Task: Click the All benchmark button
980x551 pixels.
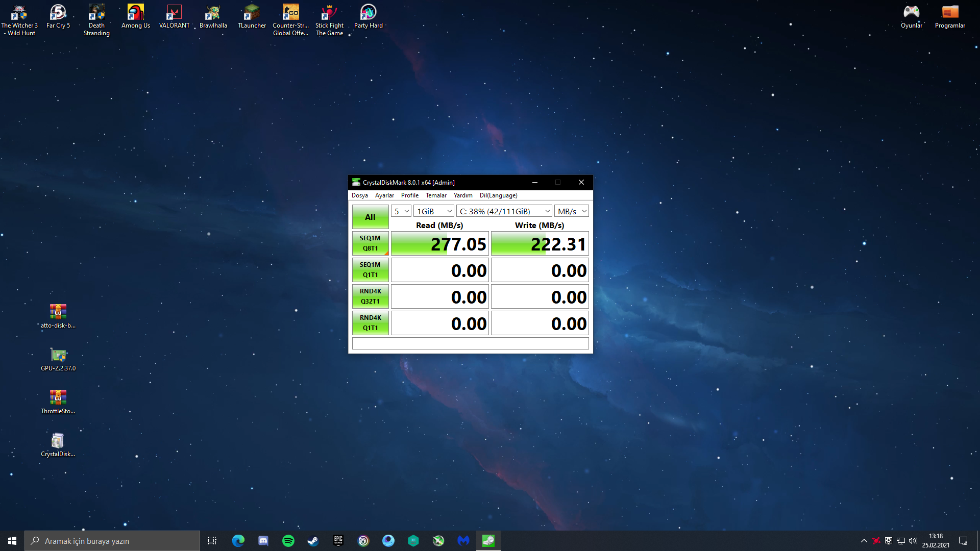Action: 370,217
